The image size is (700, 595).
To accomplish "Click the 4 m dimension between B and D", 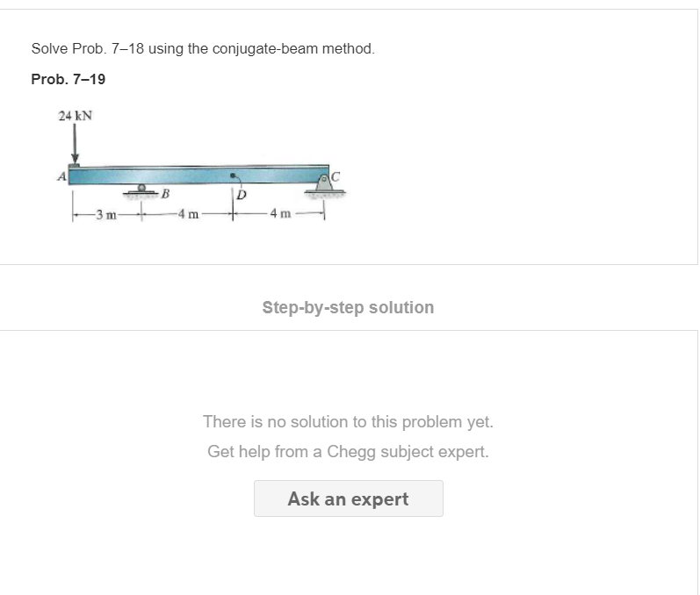I will click(188, 214).
